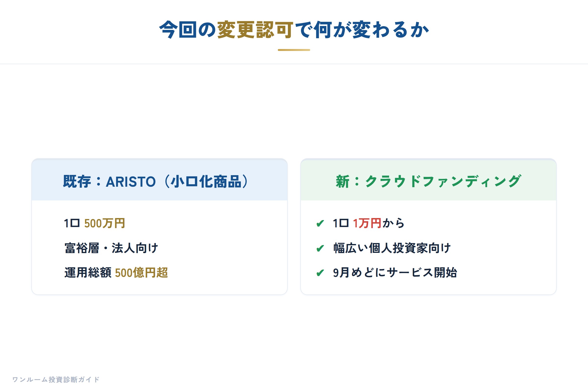Image resolution: width=588 pixels, height=392 pixels.
Task: Click the 富裕層・法人向け line
Action: point(111,248)
